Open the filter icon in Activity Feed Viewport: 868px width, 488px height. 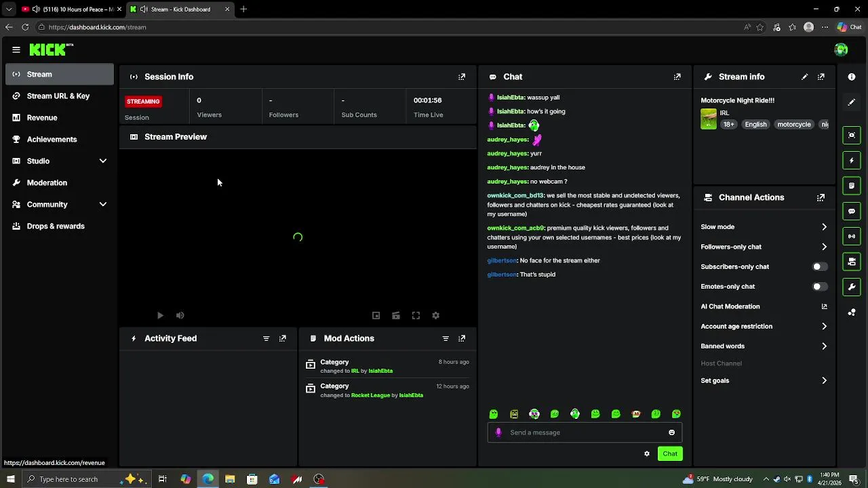tap(266, 339)
